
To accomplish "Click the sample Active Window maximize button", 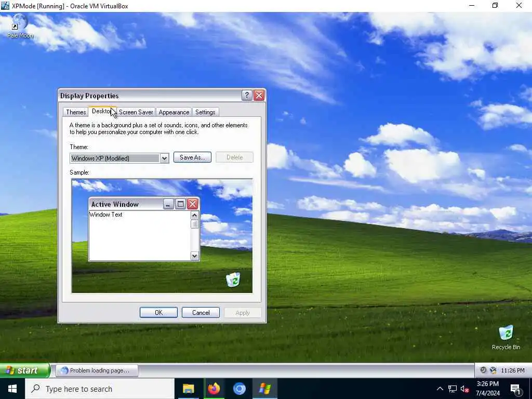I will point(180,204).
